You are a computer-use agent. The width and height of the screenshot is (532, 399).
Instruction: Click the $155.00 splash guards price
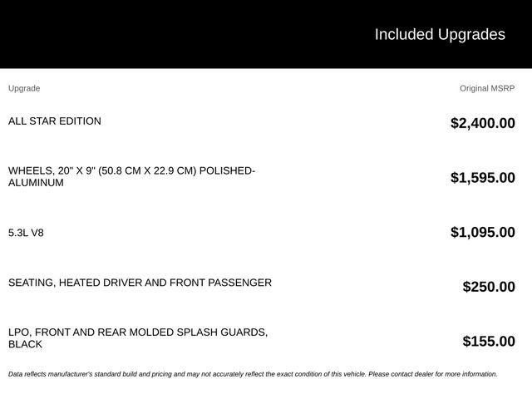coord(489,342)
